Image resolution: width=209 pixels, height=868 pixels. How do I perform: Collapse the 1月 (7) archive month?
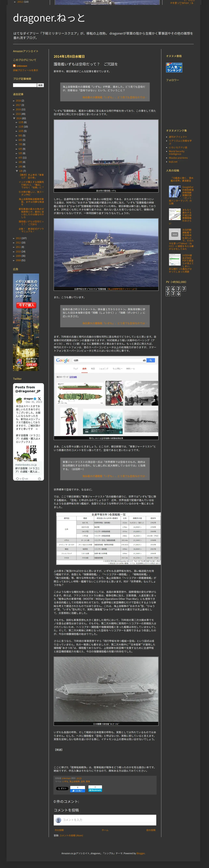17,171
